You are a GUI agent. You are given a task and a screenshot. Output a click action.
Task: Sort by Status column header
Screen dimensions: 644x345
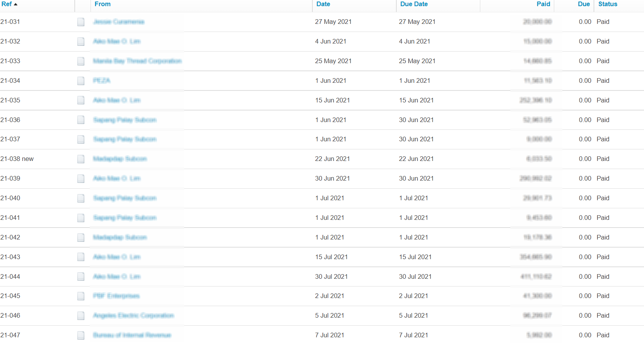pos(608,4)
